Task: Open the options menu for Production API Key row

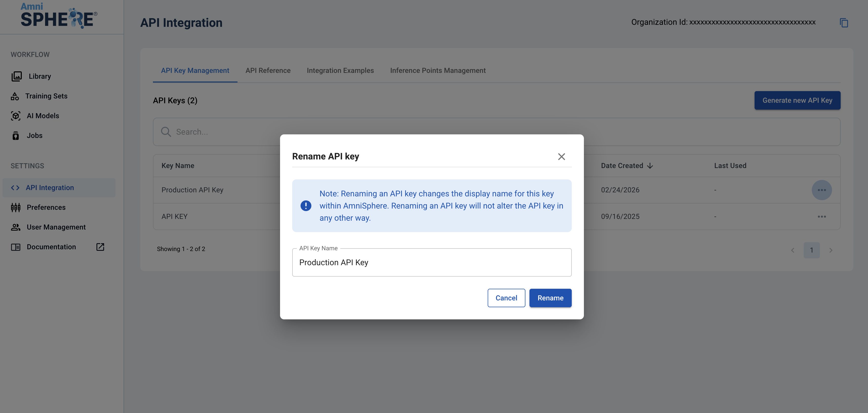Action: pyautogui.click(x=821, y=190)
